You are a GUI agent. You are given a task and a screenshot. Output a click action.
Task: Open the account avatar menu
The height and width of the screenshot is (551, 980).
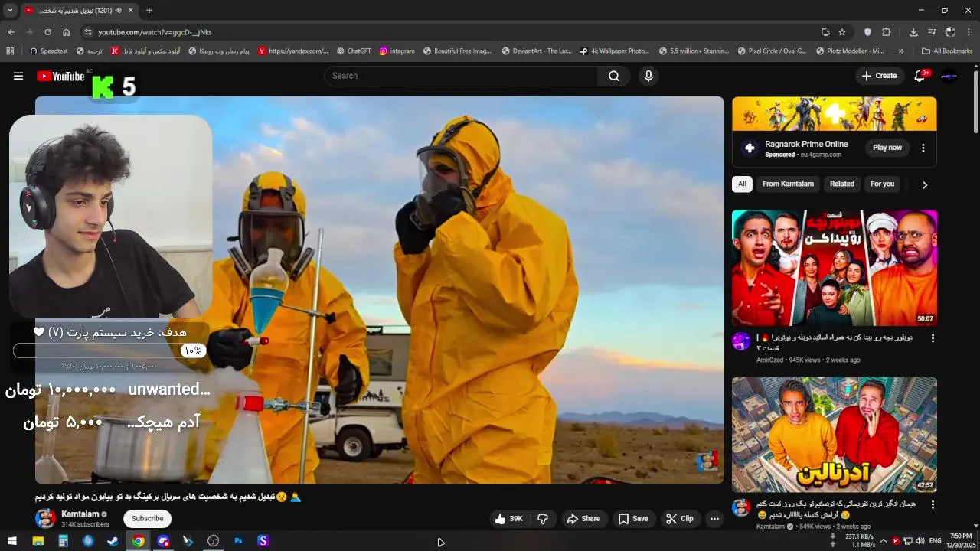[949, 76]
